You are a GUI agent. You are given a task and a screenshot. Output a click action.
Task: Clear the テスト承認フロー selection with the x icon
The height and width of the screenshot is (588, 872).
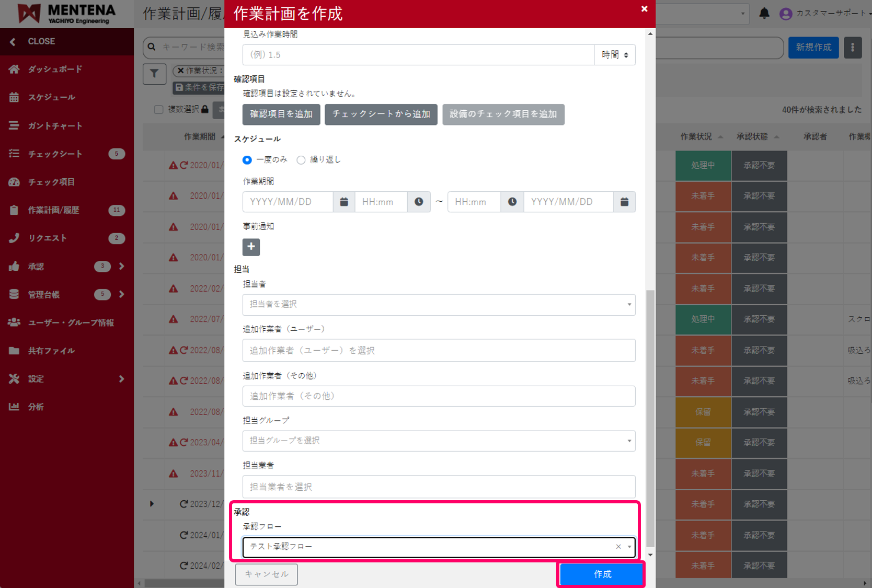click(618, 547)
